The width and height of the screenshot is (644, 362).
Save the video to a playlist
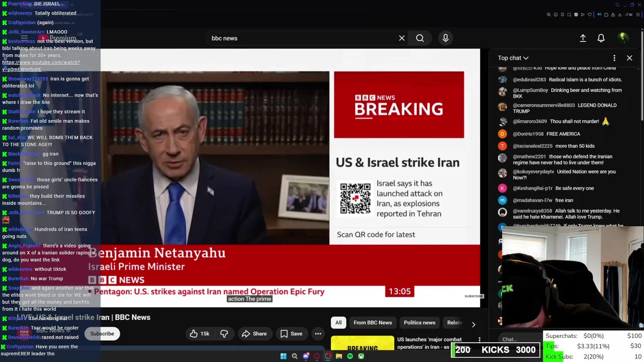[291, 333]
